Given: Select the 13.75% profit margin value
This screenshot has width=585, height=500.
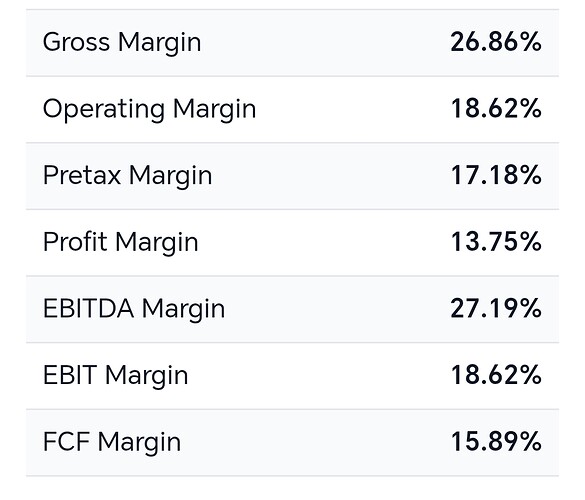Looking at the screenshot, I should coord(496,242).
